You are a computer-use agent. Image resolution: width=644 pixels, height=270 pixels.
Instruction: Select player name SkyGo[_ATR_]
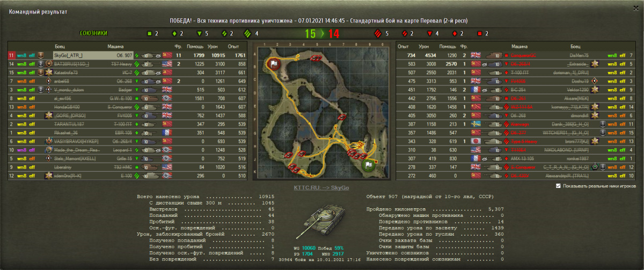68,55
